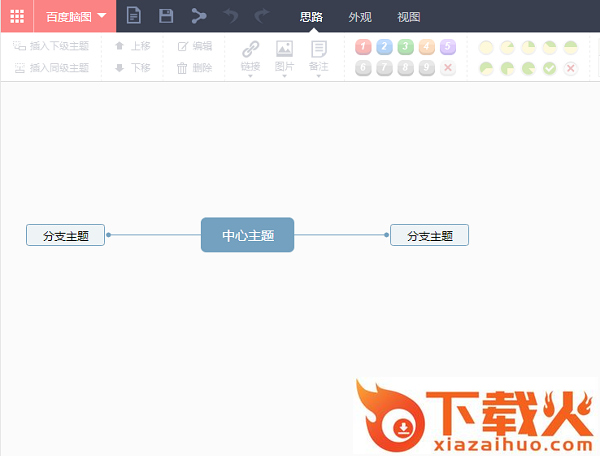Set priority 9 gray badge
Screen dimensions: 600x456
pyautogui.click(x=426, y=68)
